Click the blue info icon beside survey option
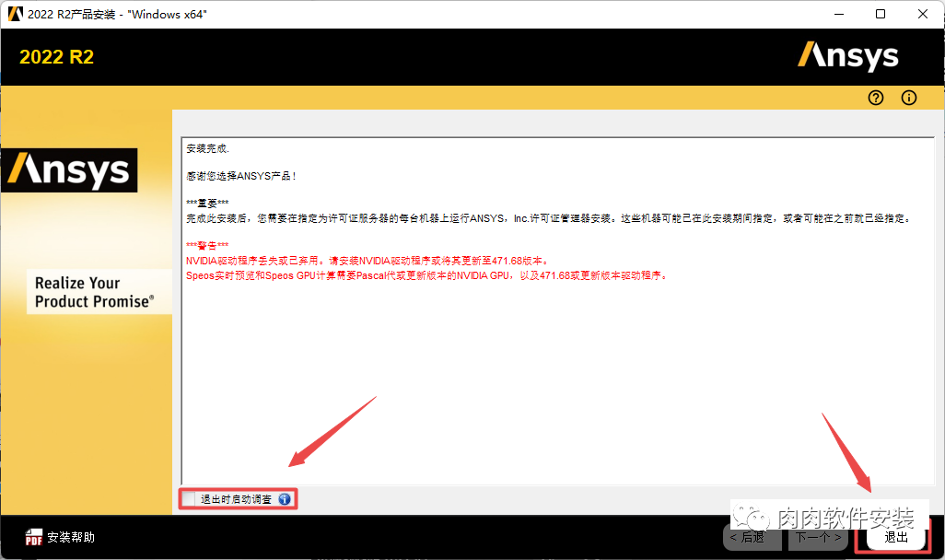Viewport: 945px width, 560px height. pos(285,499)
